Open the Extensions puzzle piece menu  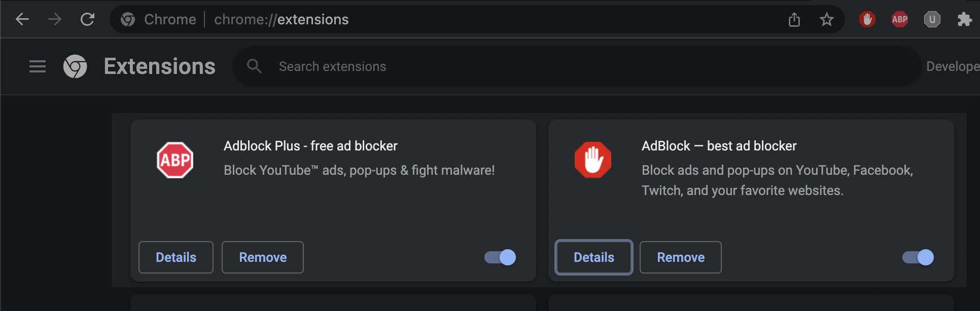pyautogui.click(x=964, y=19)
